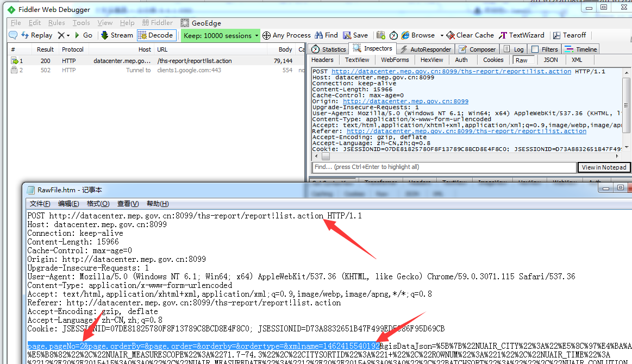Screen dimensions: 632x364
Task: Open the Tools menu
Action: pyautogui.click(x=81, y=23)
